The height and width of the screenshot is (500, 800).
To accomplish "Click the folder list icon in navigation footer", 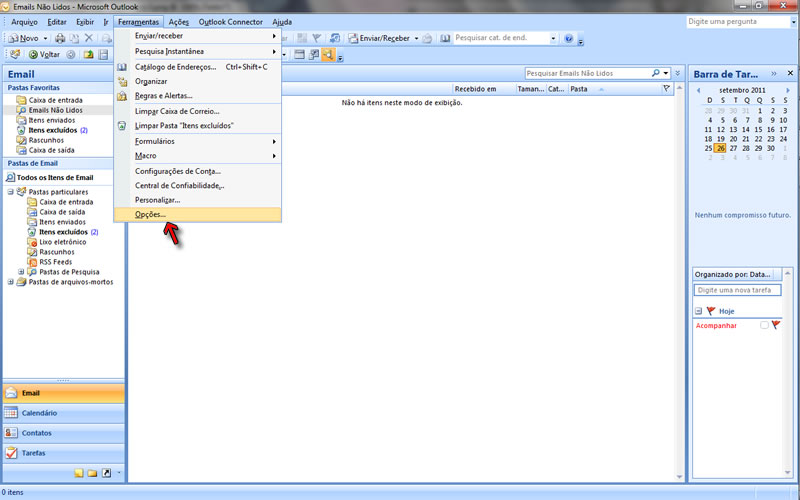I will pos(92,473).
